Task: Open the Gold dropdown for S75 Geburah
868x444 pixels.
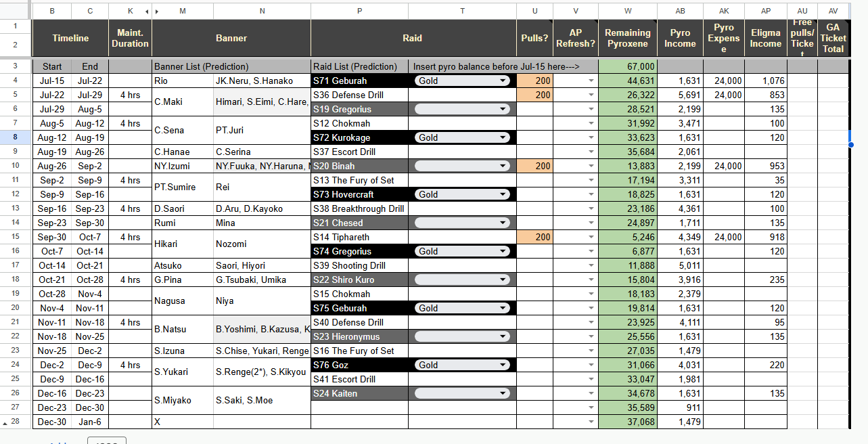Action: pyautogui.click(x=462, y=308)
